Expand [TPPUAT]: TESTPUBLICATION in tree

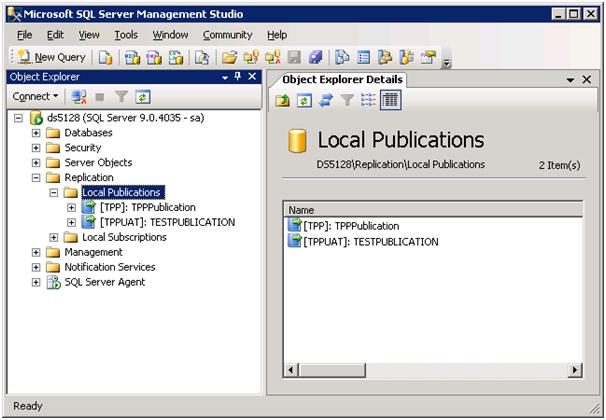pyautogui.click(x=71, y=223)
